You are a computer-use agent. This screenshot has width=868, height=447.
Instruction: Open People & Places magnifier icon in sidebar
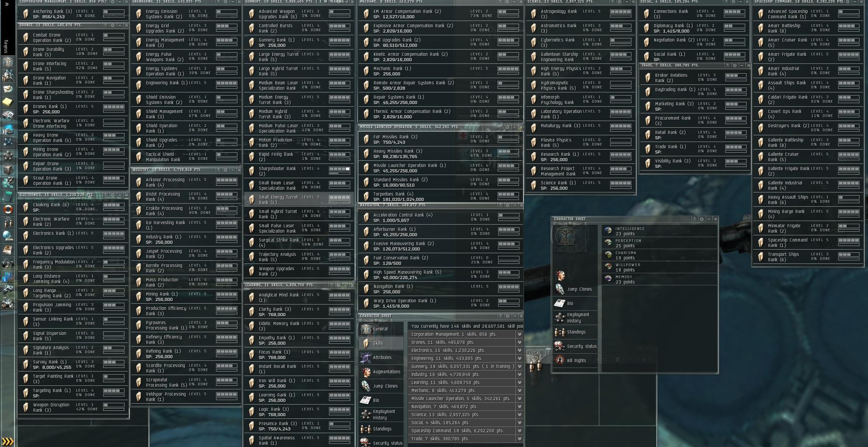[8, 76]
